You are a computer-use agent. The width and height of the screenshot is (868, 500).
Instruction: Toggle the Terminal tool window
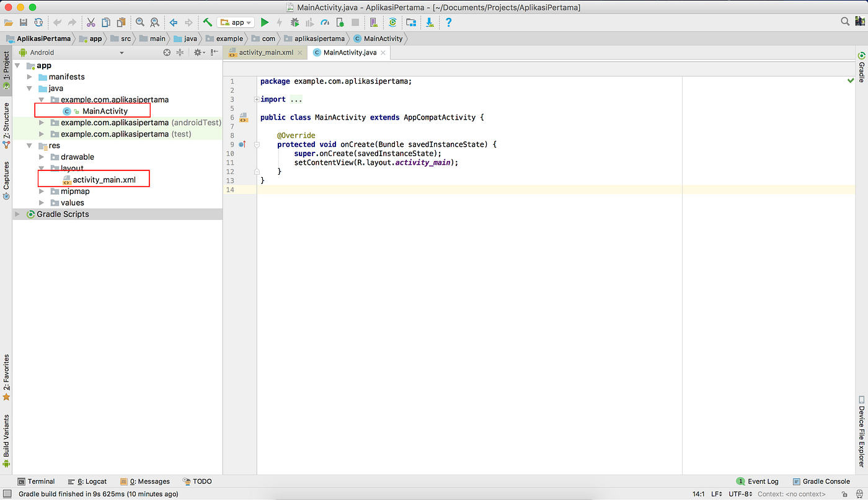[37, 481]
